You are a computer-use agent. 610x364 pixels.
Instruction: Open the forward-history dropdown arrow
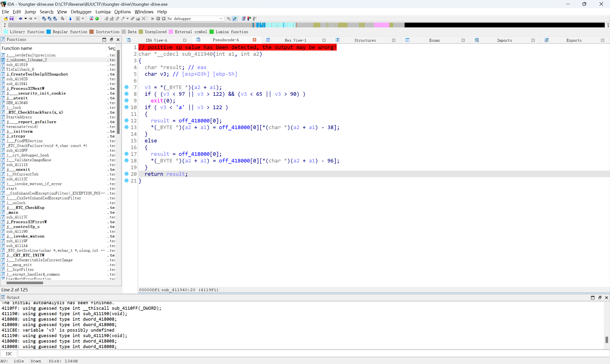(x=35, y=19)
